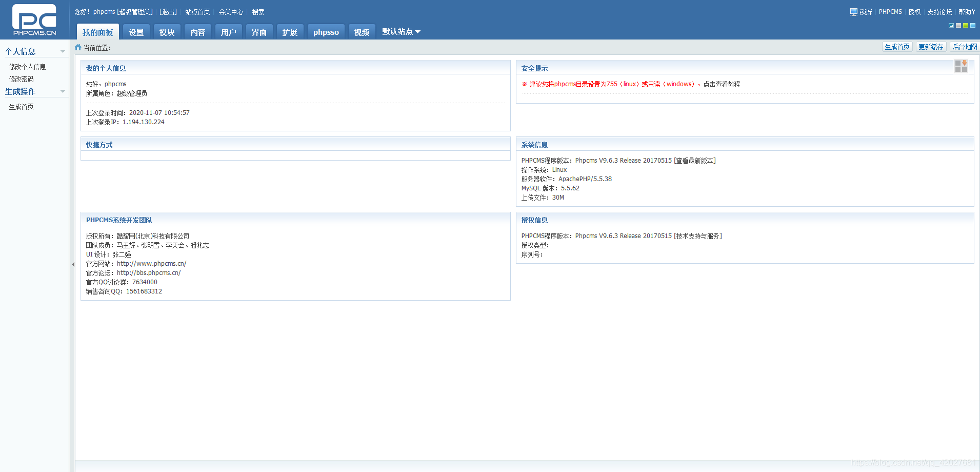Screen dimensions: 980x472
Task: Click the last login IP 1.194.130.224
Action: [x=144, y=122]
